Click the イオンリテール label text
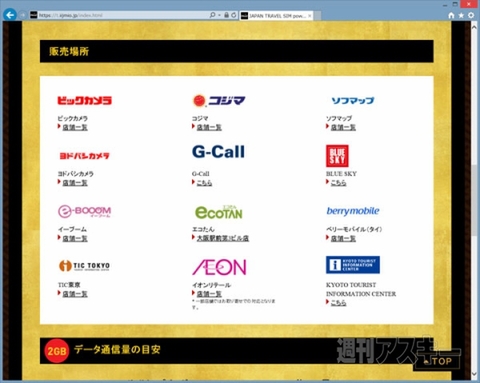Image resolution: width=480 pixels, height=383 pixels. 211,285
